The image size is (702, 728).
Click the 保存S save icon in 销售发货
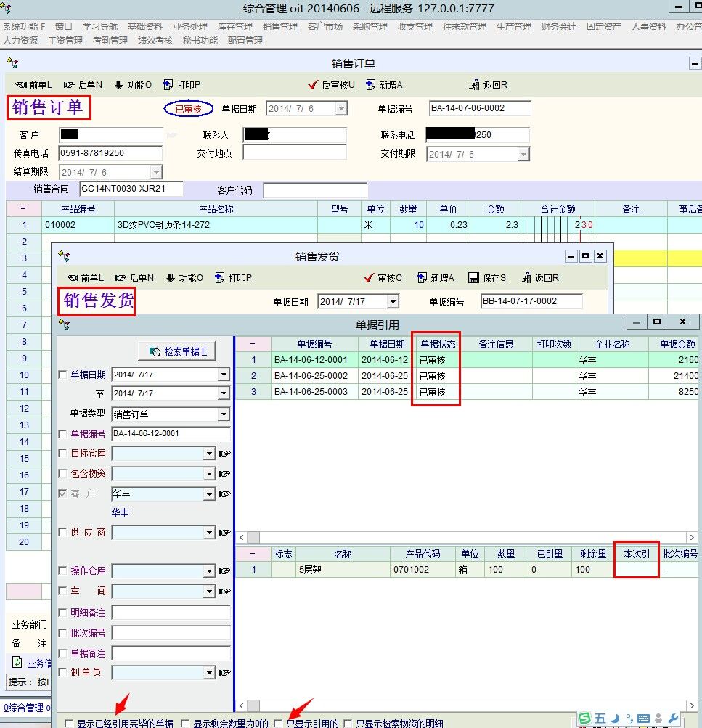(473, 278)
